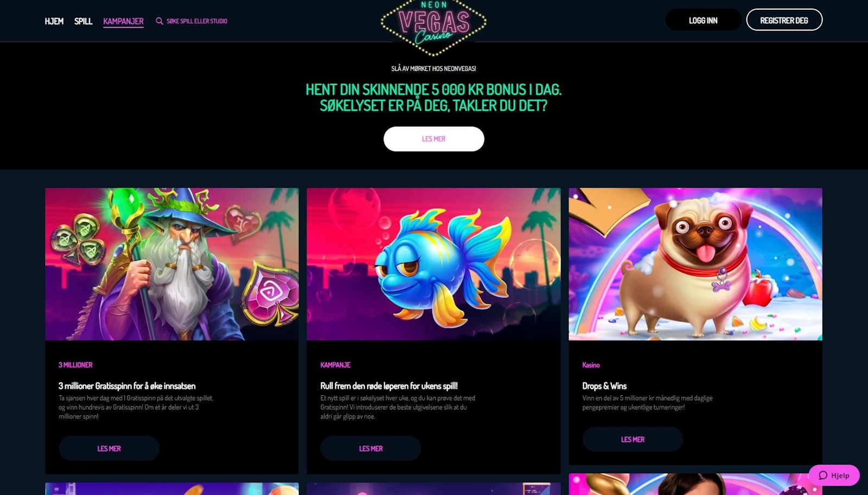Click the Neon Vegas Casino logo
This screenshot has height=495, width=868.
433,27
